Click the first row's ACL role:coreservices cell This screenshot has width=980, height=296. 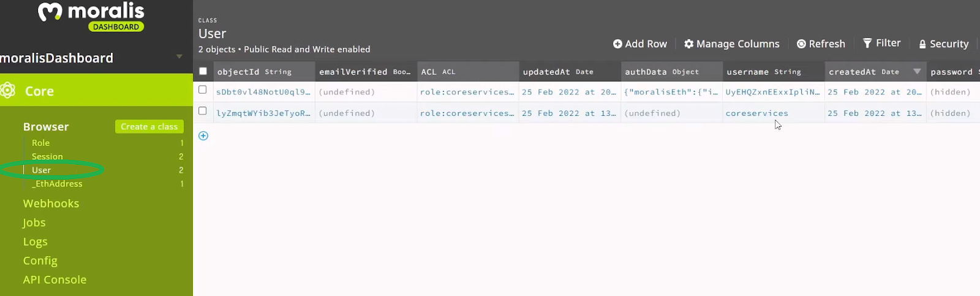tap(468, 92)
